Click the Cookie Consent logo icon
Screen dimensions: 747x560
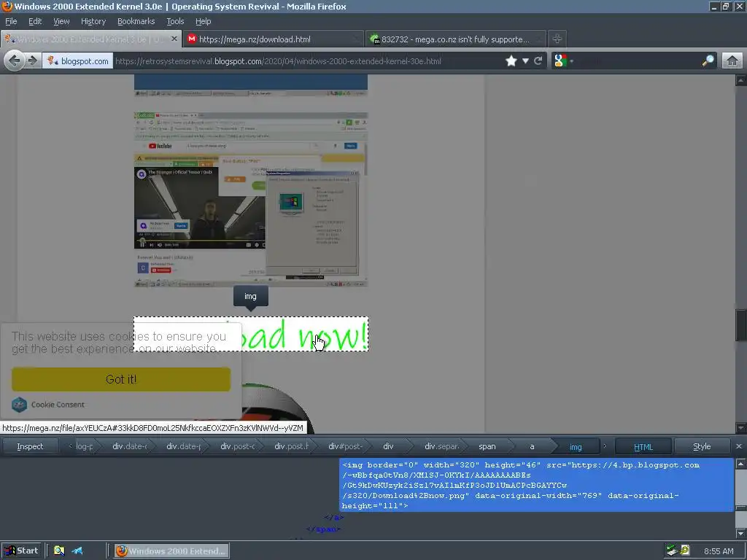click(x=20, y=404)
